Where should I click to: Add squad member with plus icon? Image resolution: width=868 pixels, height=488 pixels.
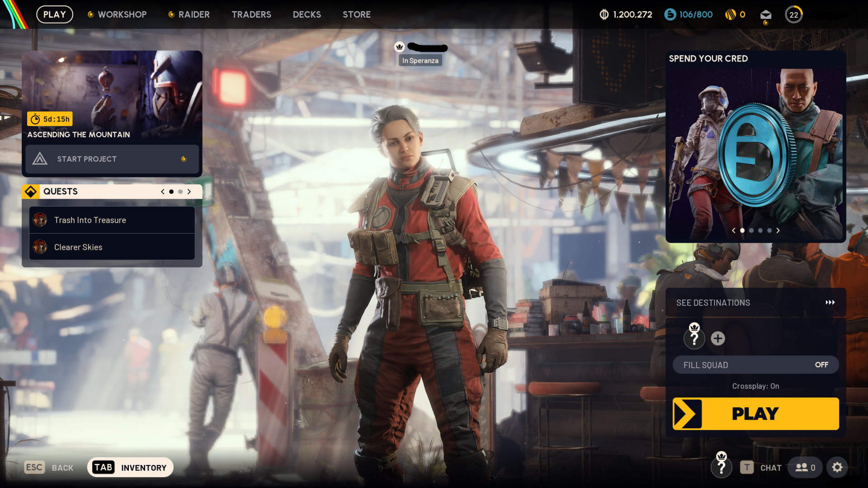click(x=718, y=338)
